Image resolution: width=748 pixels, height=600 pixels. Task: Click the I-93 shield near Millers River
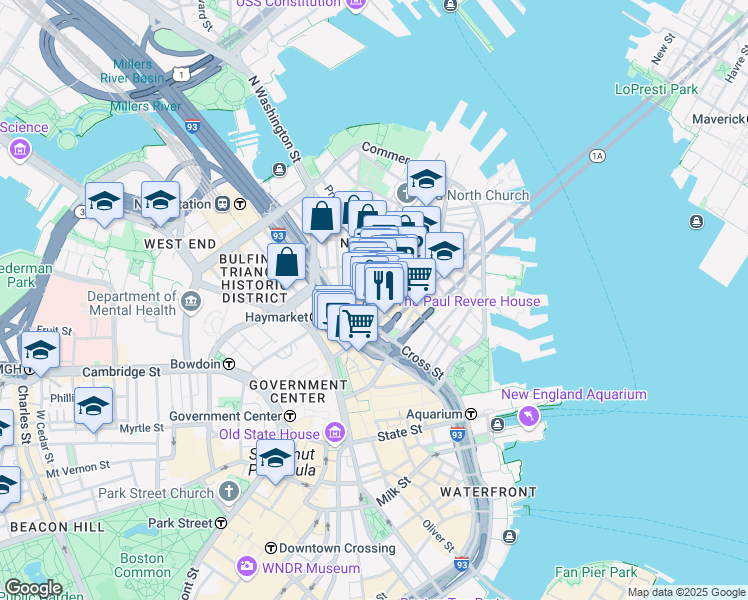tap(192, 126)
